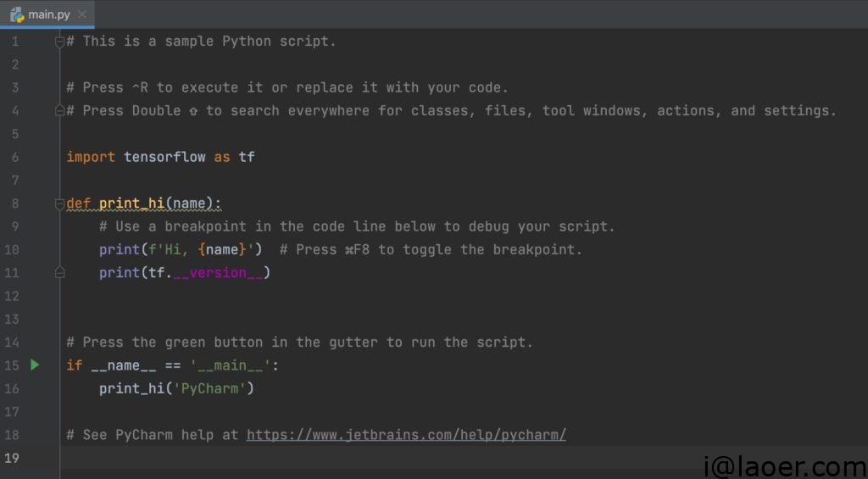
Task: Toggle breakpoint on line number 11
Action: click(12, 272)
